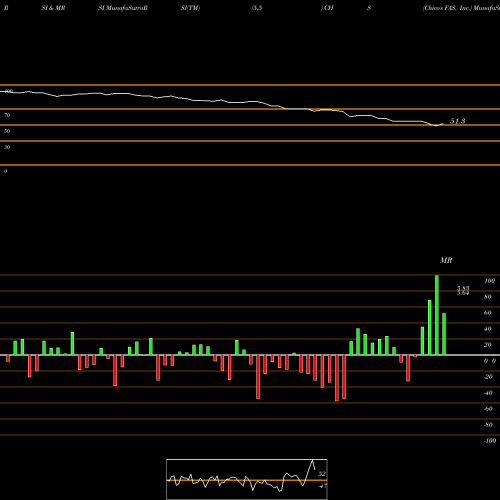Click the -100 label on the MR axis
This screenshot has width=500, height=500.
coord(490,441)
